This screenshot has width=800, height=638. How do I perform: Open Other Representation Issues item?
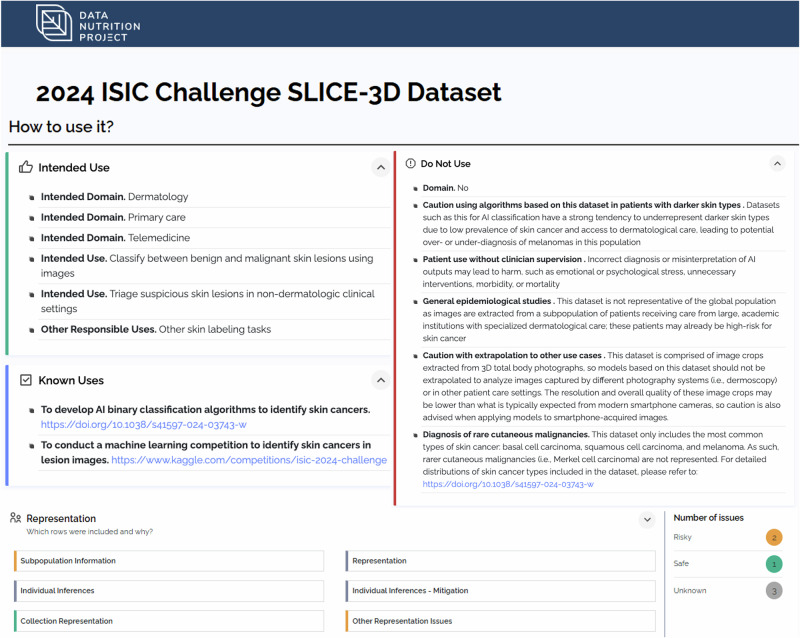501,621
